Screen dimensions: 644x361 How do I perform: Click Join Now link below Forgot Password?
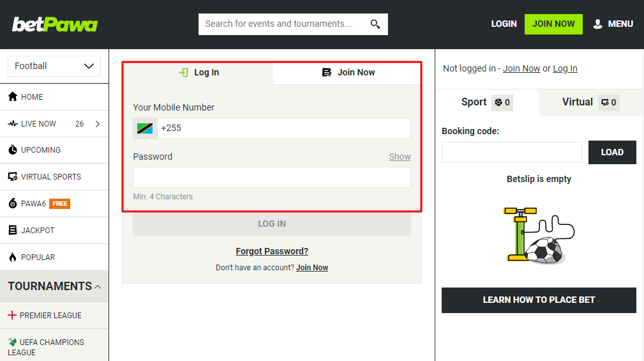click(312, 268)
